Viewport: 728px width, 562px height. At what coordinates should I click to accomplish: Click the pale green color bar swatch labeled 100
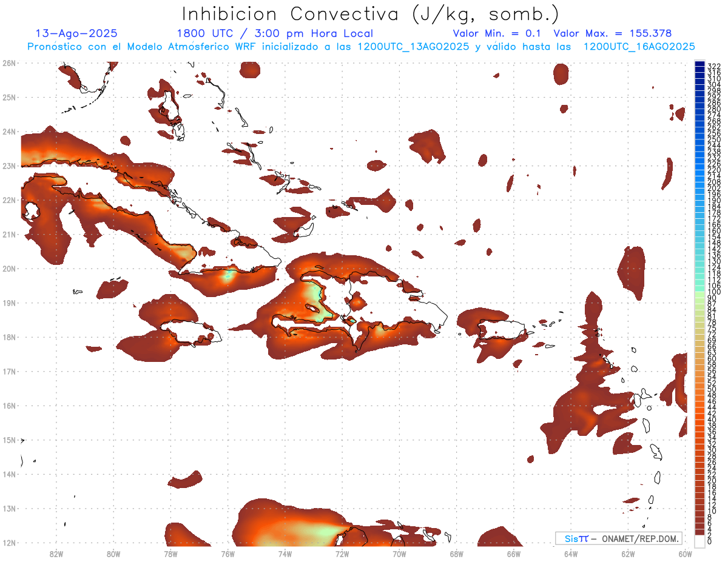[699, 295]
